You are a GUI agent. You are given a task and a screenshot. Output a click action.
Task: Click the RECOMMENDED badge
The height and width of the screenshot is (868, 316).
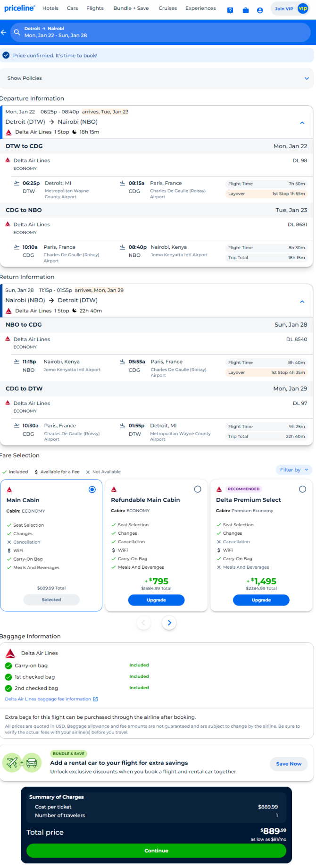pos(244,489)
